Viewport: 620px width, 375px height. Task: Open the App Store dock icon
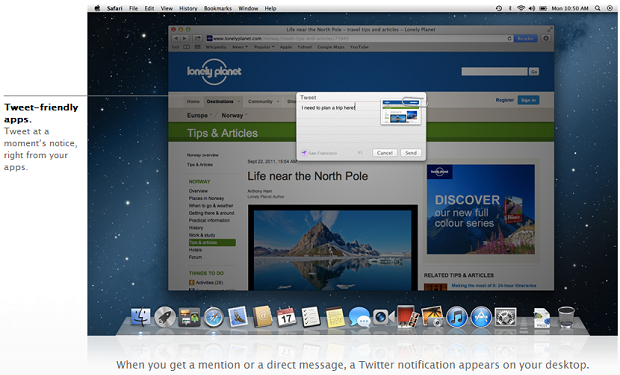point(481,317)
